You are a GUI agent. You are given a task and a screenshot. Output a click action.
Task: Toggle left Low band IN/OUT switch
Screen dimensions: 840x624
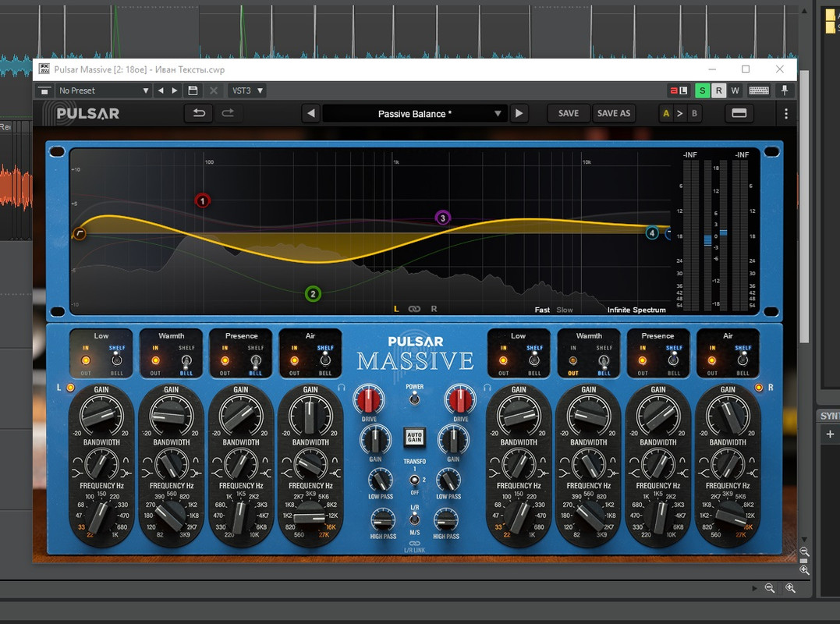click(86, 360)
